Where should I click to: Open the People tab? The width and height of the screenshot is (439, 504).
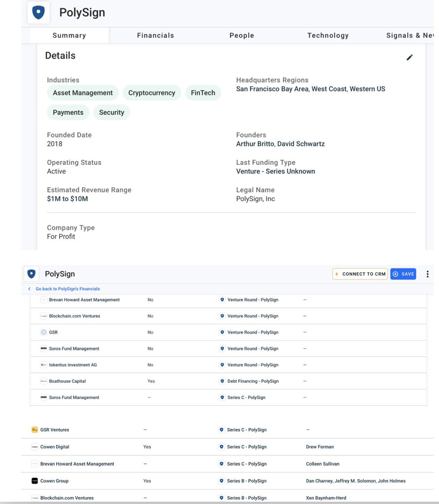pyautogui.click(x=242, y=35)
